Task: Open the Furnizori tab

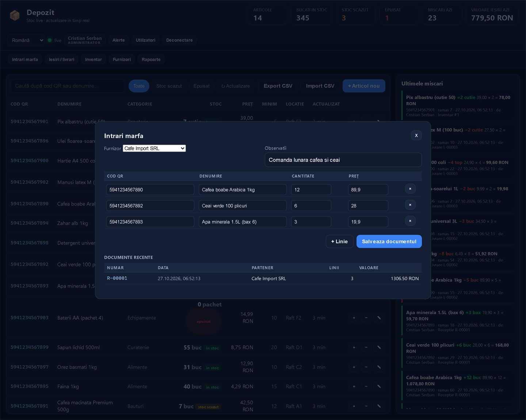Action: tap(122, 60)
